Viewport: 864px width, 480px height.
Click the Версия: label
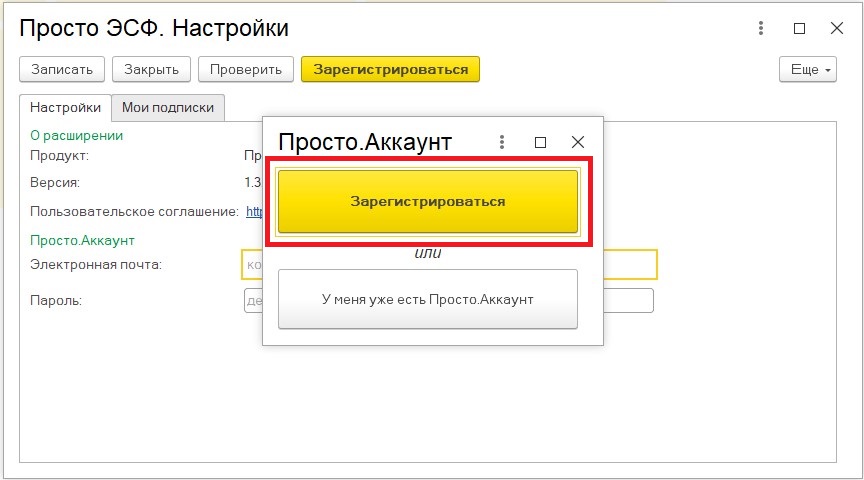55,183
